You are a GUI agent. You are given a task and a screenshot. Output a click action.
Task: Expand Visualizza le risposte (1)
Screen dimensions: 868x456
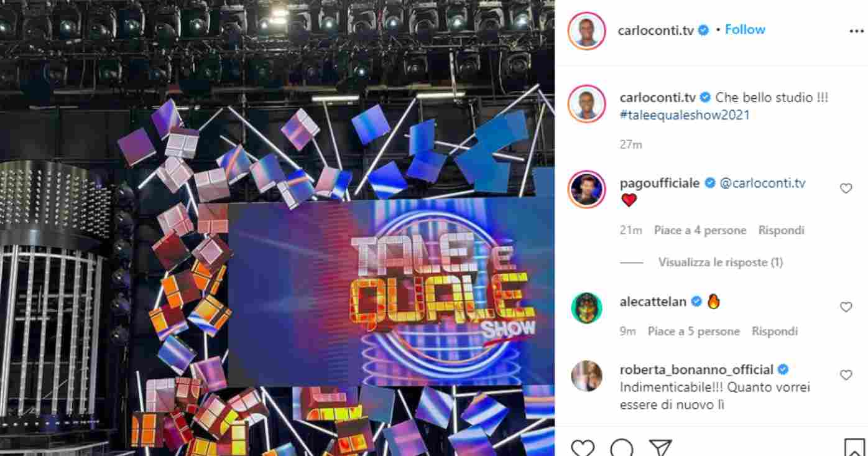[721, 263]
